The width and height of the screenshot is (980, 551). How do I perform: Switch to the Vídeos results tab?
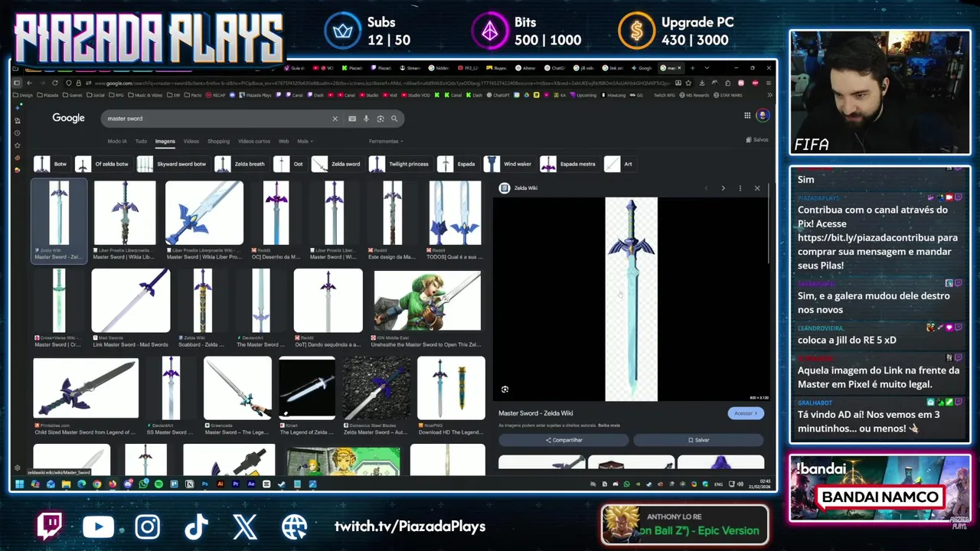[191, 141]
